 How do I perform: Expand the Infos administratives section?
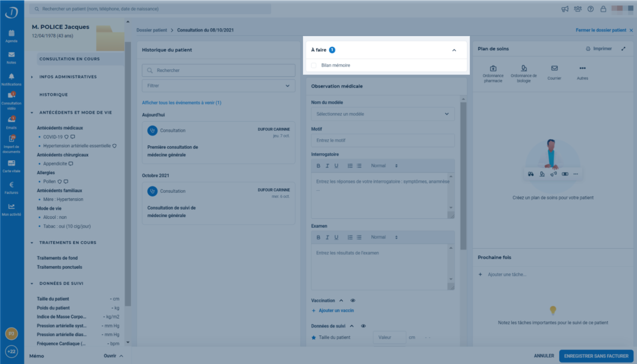(x=68, y=77)
